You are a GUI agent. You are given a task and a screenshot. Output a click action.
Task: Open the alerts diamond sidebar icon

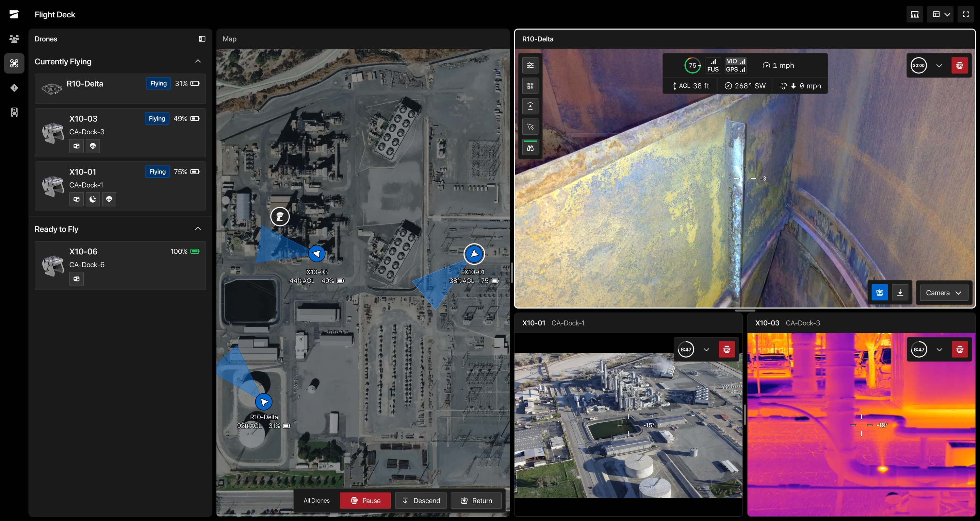(14, 88)
